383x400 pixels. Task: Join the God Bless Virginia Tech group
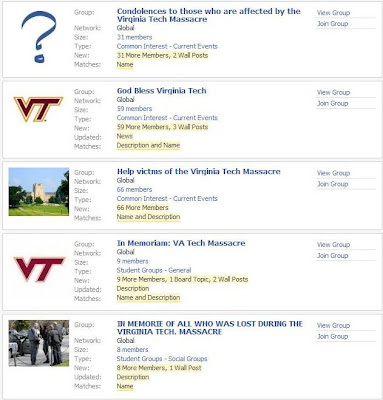(332, 103)
